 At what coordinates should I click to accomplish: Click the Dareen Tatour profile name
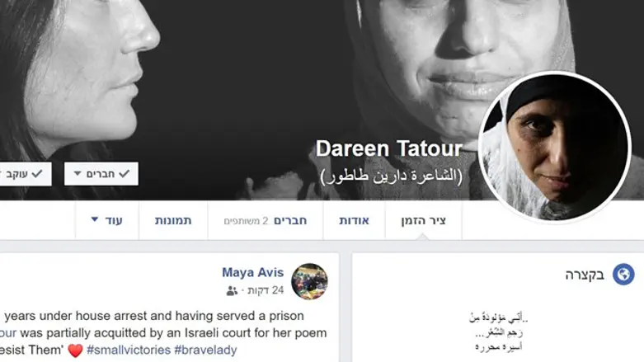[389, 148]
